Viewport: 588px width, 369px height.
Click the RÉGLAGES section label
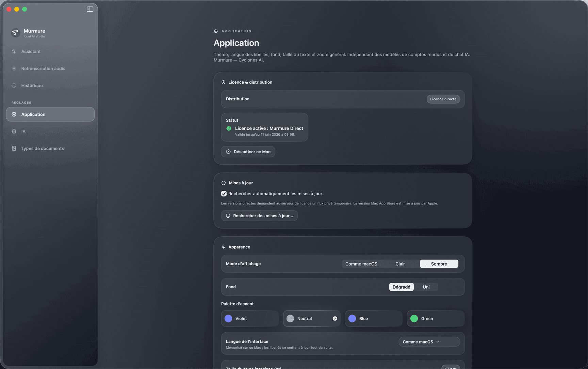[x=21, y=103]
